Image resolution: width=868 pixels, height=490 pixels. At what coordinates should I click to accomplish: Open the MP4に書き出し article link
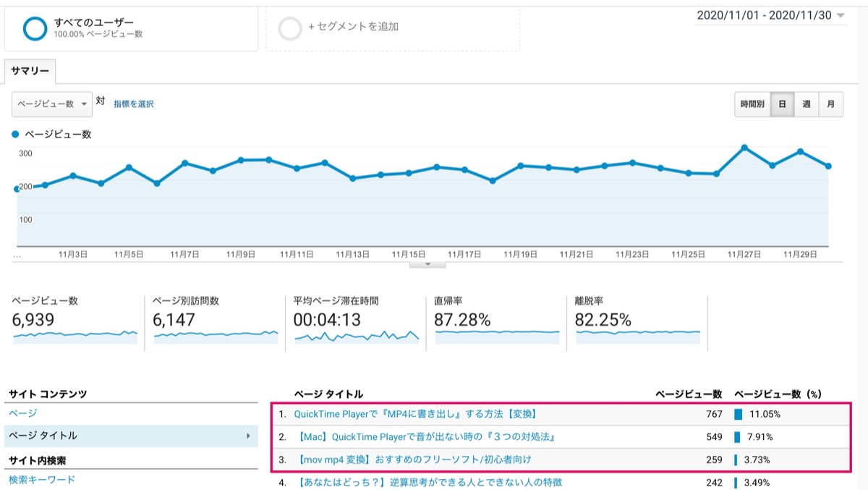415,415
